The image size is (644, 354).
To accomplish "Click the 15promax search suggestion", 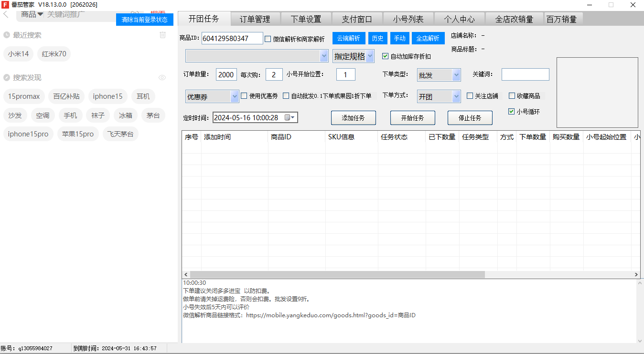I will tap(24, 96).
